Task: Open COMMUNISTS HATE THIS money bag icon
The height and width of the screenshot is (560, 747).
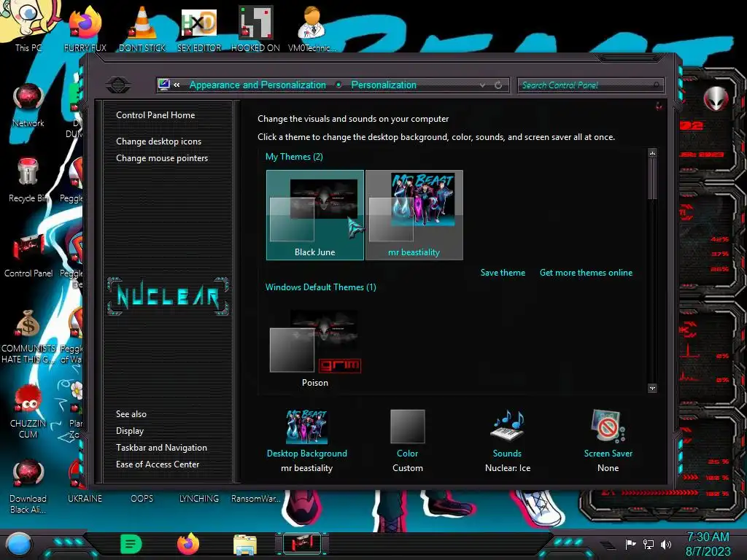Action: click(x=28, y=335)
